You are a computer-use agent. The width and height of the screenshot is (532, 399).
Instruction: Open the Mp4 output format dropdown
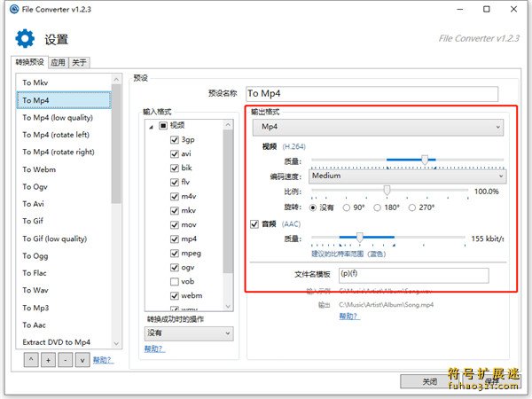click(x=378, y=127)
